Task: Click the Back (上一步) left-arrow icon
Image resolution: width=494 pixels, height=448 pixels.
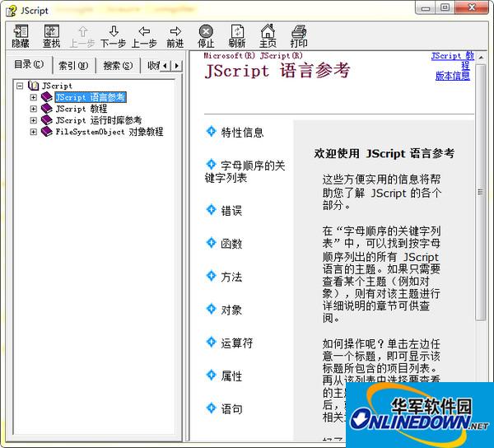Action: (144, 31)
